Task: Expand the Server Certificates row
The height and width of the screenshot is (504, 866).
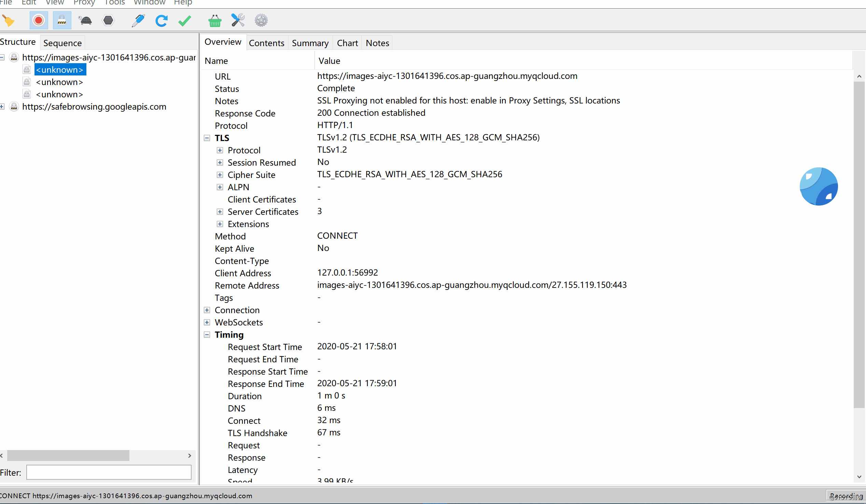Action: [x=220, y=212]
